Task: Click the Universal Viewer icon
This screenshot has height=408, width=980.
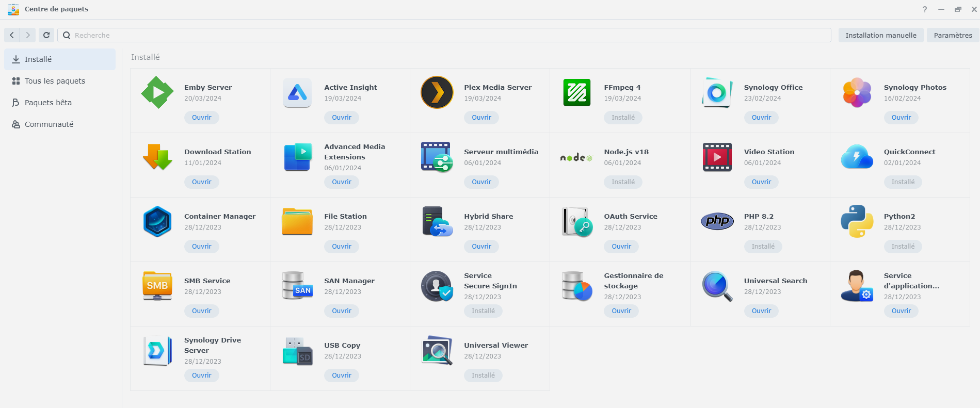Action: click(437, 350)
